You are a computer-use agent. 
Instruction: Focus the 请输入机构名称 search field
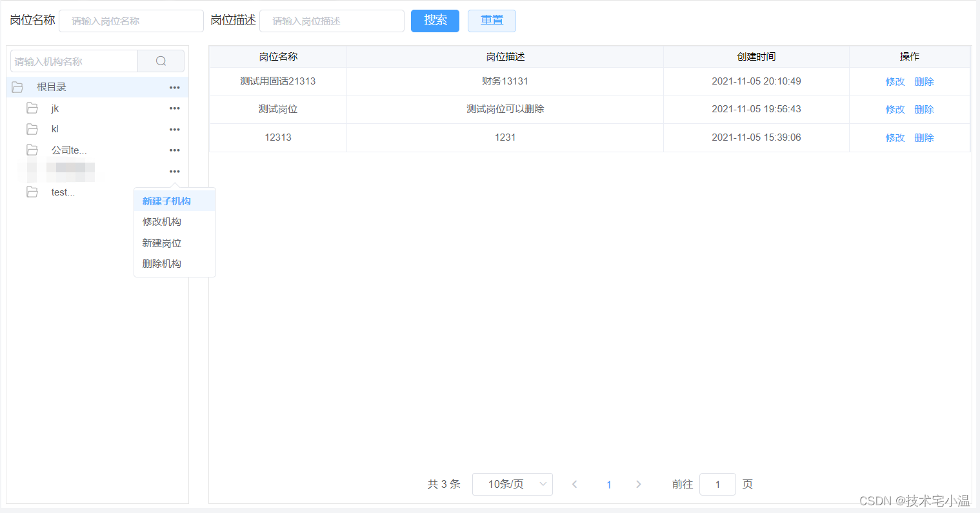74,61
